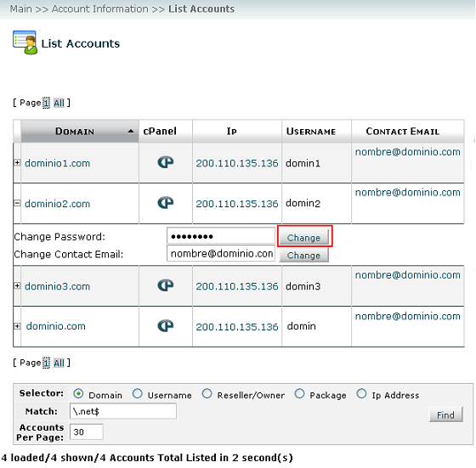Screen dimensions: 476x468
Task: Open cPanel icon for dominio2.com
Action: tap(166, 203)
